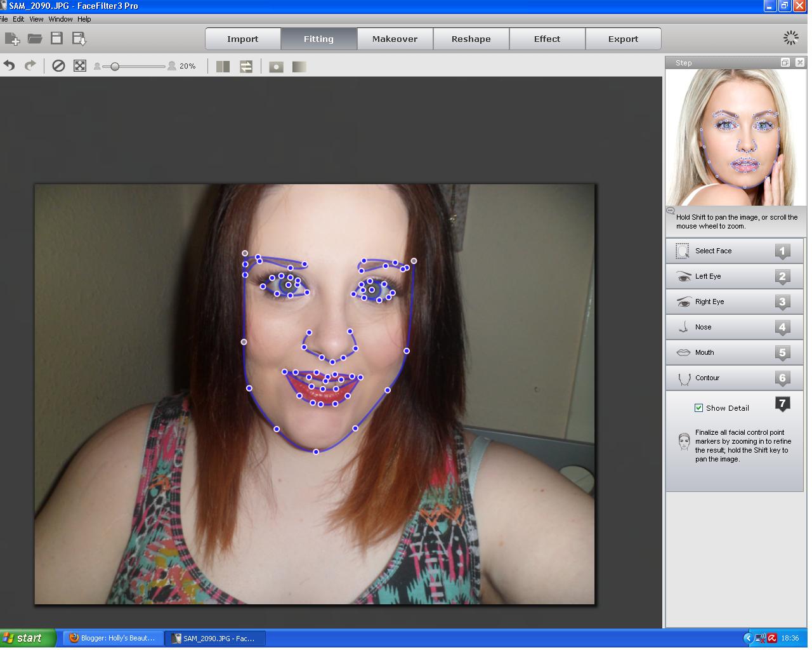Go to the Nose fitting step
This screenshot has width=812, height=650.
pyautogui.click(x=735, y=327)
